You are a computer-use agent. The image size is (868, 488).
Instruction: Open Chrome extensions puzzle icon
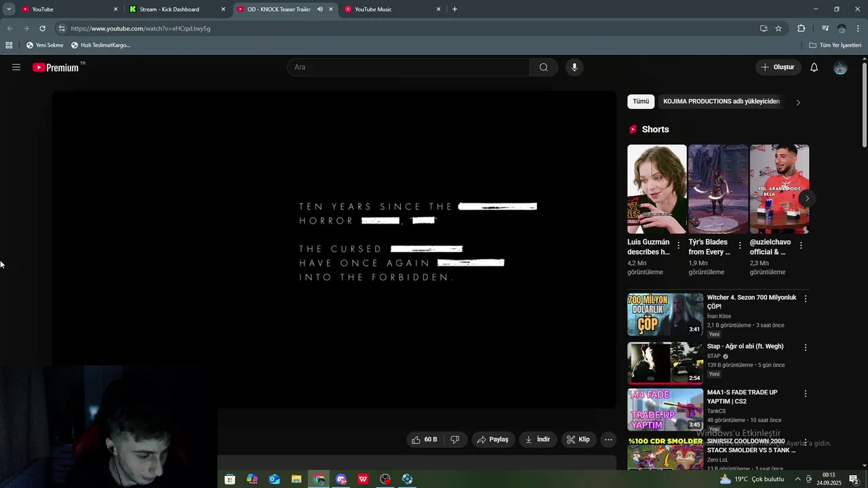tap(801, 28)
